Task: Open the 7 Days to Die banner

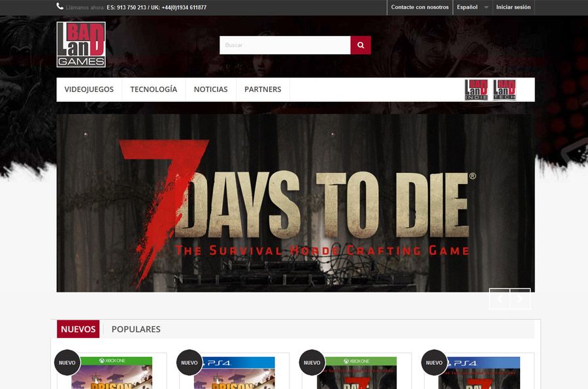Action: pos(295,203)
